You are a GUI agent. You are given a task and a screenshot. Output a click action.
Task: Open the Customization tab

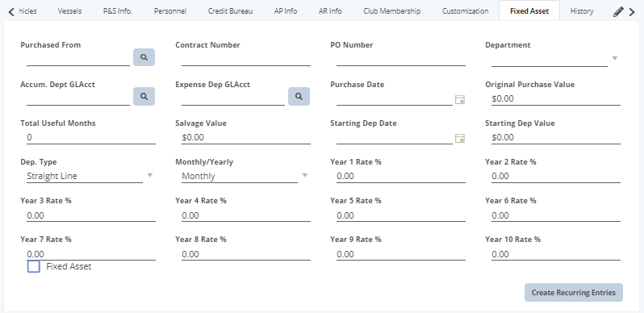pos(466,11)
